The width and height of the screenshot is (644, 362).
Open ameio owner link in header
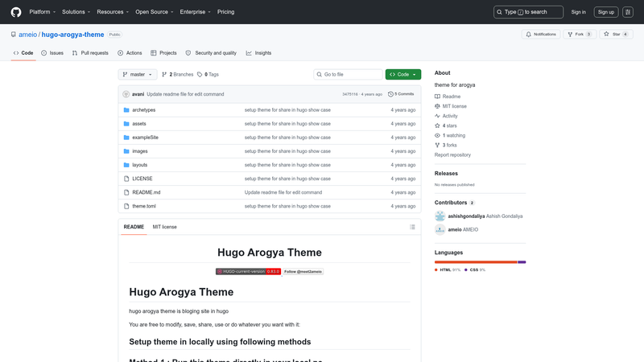click(27, 35)
